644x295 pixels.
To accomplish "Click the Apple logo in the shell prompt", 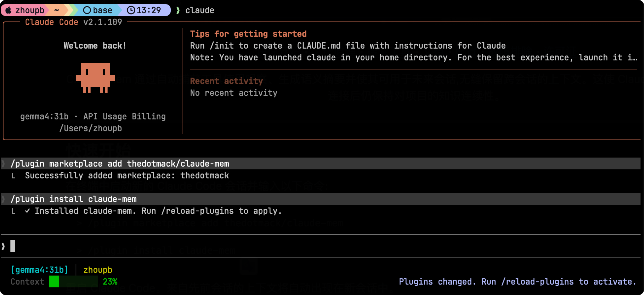I will (x=8, y=10).
